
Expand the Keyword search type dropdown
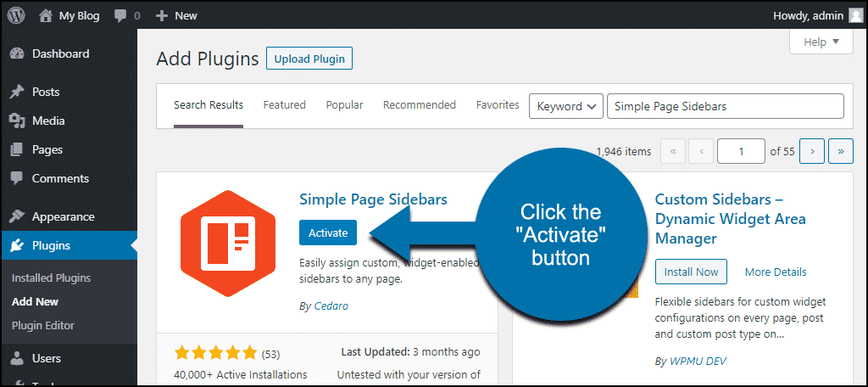[x=565, y=106]
